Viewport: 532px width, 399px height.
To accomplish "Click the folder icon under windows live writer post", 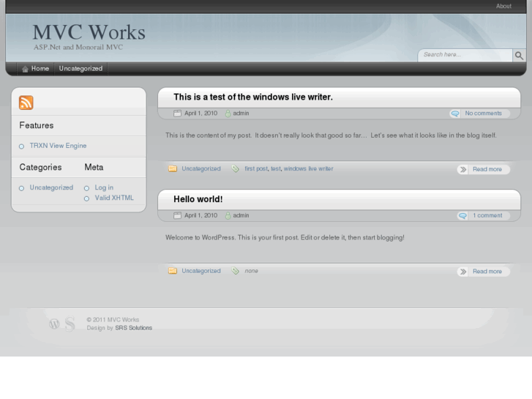I will [173, 168].
